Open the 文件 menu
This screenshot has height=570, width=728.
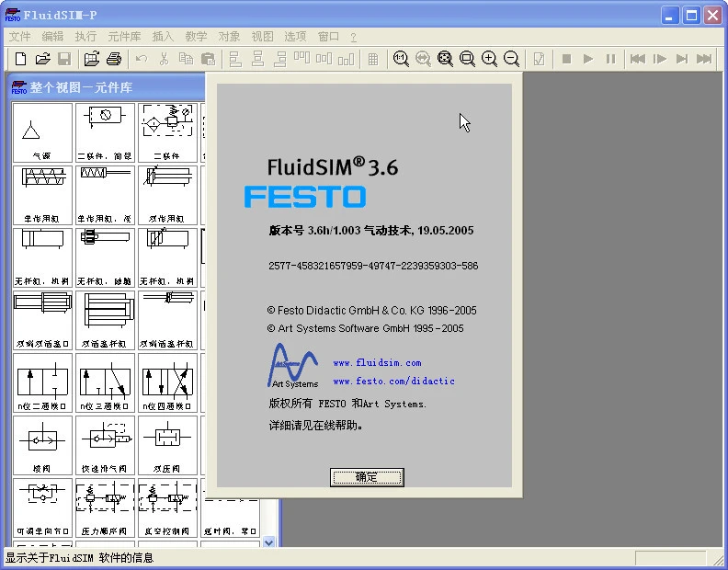19,36
